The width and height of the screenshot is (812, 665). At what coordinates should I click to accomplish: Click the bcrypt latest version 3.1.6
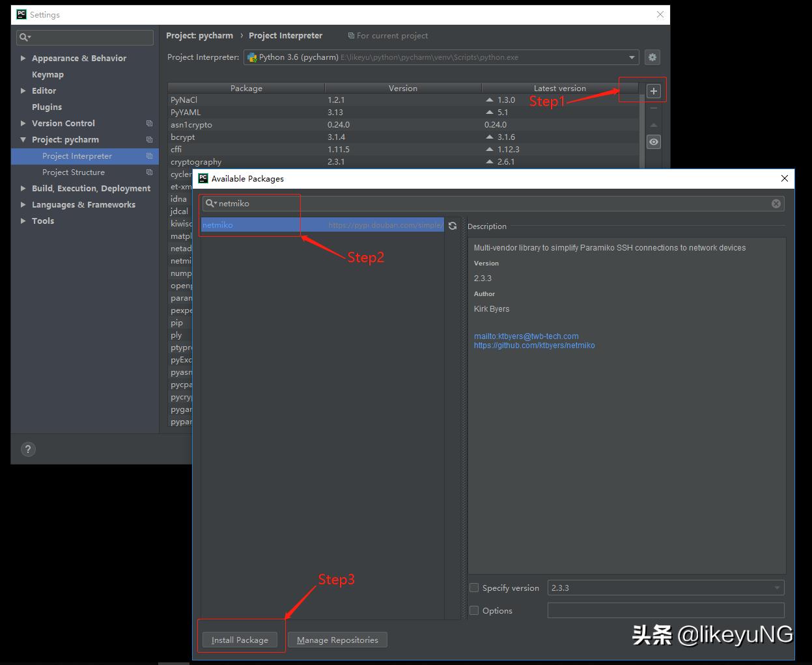506,137
